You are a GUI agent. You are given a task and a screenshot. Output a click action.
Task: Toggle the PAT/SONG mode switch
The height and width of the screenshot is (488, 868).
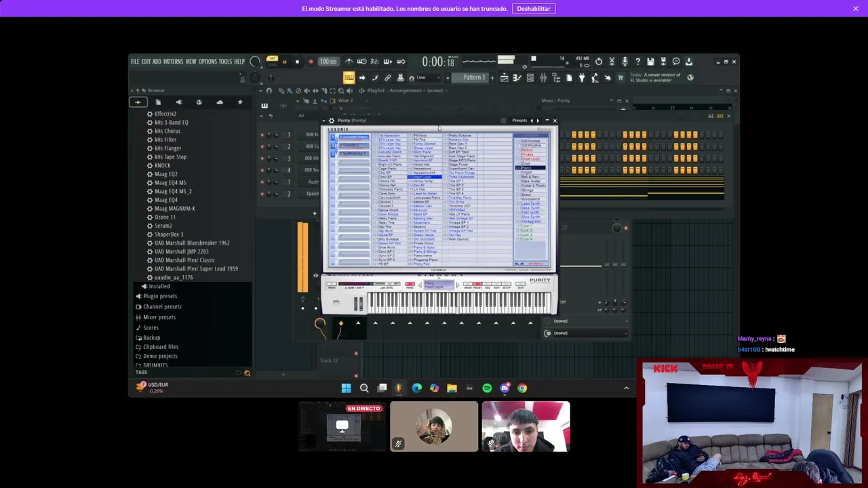click(x=272, y=62)
